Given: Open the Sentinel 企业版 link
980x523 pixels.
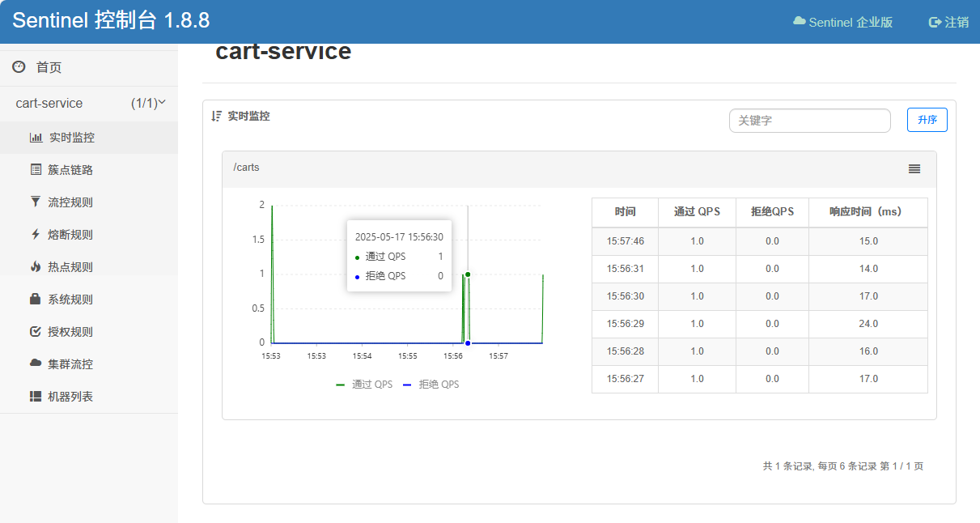Looking at the screenshot, I should click(843, 22).
